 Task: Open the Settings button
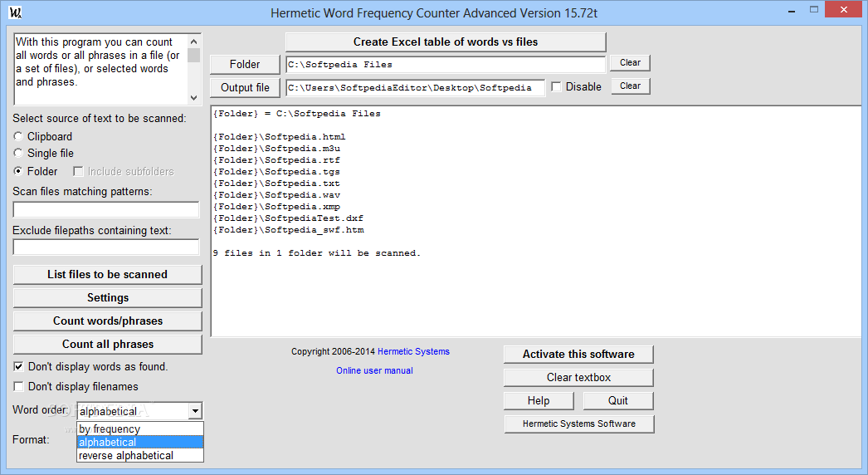point(107,297)
